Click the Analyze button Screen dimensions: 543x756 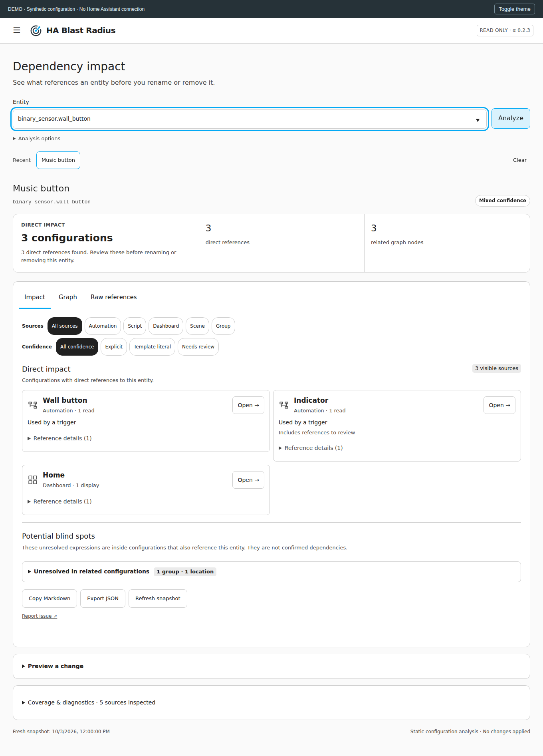tap(511, 118)
